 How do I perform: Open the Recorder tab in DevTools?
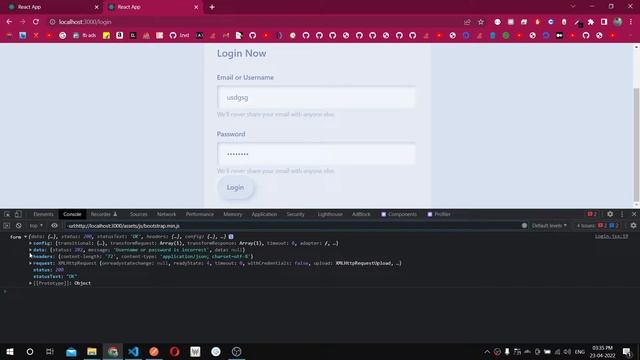104,214
